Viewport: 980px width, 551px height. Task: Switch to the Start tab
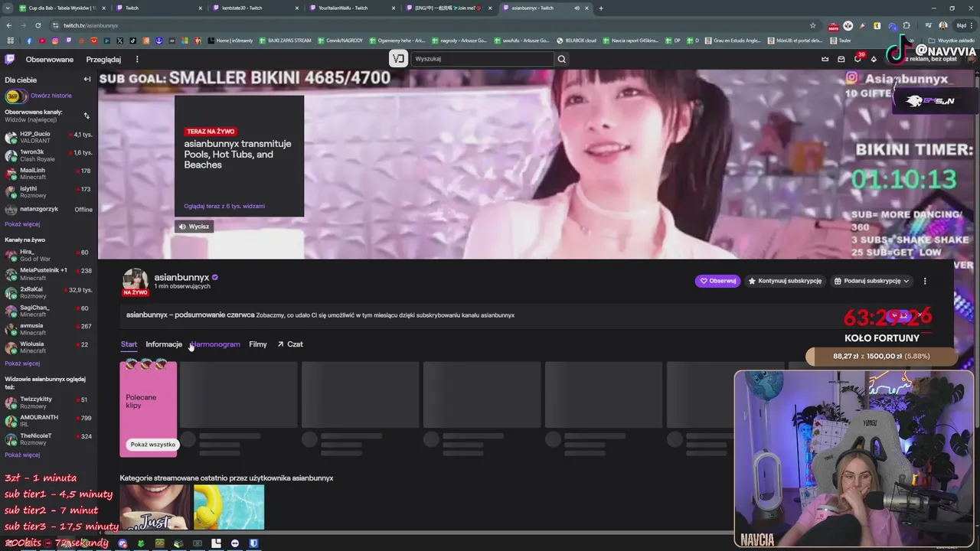coord(129,344)
